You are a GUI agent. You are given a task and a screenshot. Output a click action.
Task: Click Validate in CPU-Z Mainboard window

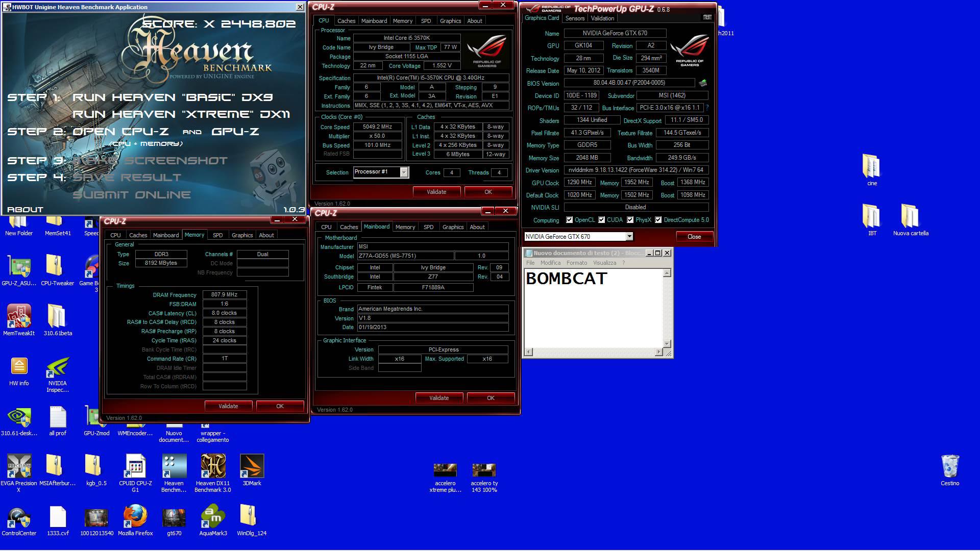pyautogui.click(x=439, y=398)
